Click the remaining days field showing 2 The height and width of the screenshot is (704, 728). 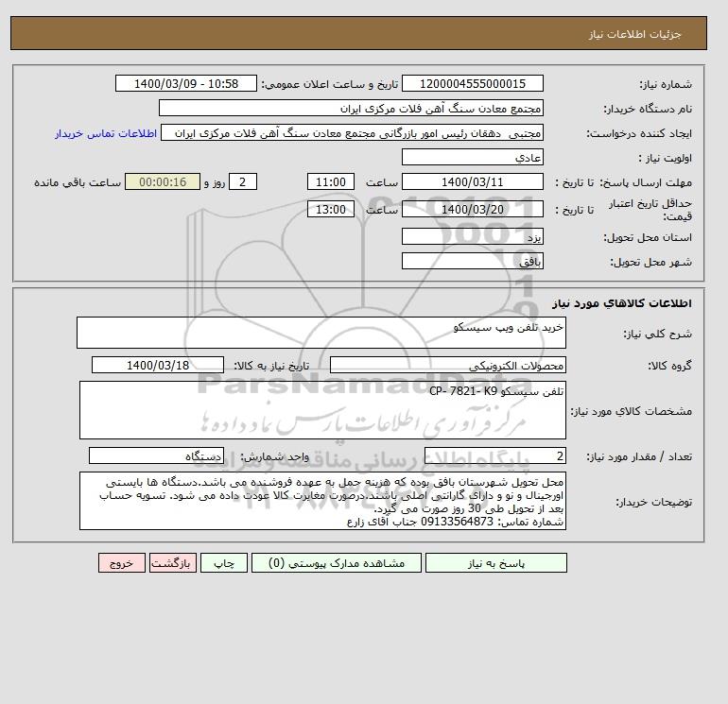tap(242, 182)
